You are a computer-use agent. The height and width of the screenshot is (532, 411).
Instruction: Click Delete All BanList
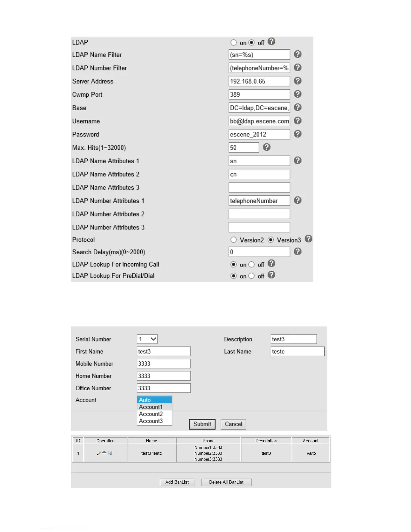[226, 482]
